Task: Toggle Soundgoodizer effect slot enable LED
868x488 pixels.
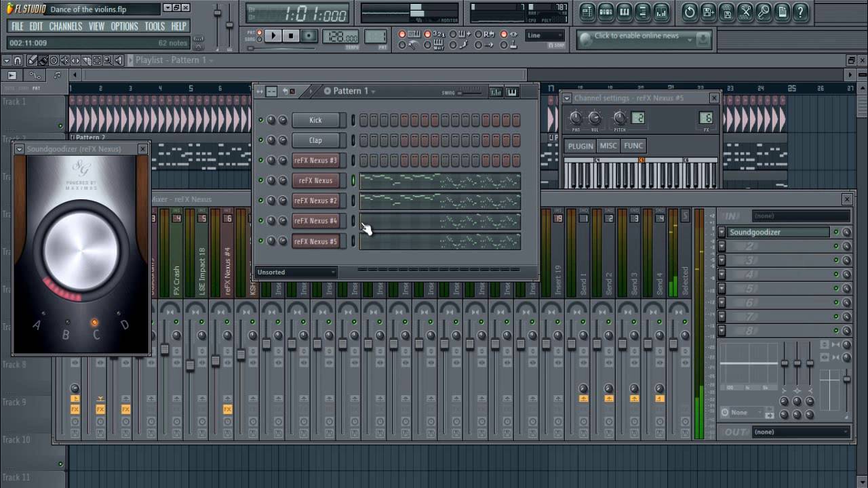Action: (835, 232)
